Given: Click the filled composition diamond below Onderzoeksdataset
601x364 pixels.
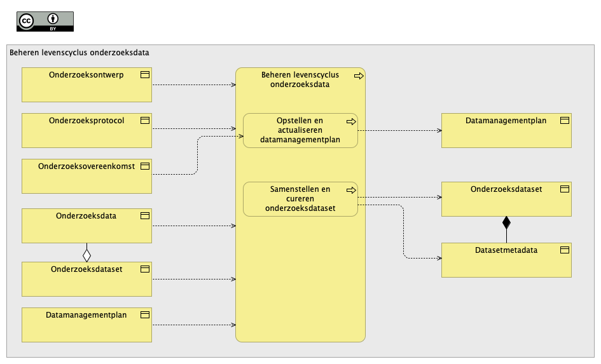Looking at the screenshot, I should click(x=506, y=222).
